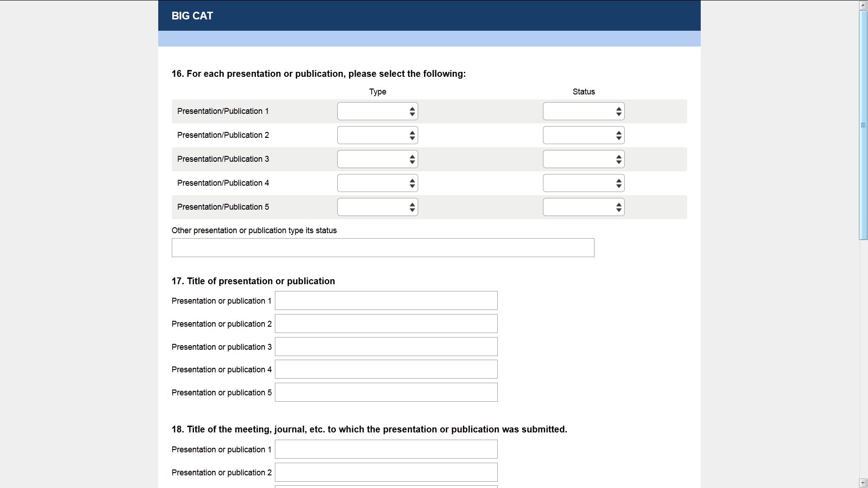Image resolution: width=868 pixels, height=488 pixels.
Task: Open Type dropdown for Presentation/Publication 4
Action: (377, 183)
